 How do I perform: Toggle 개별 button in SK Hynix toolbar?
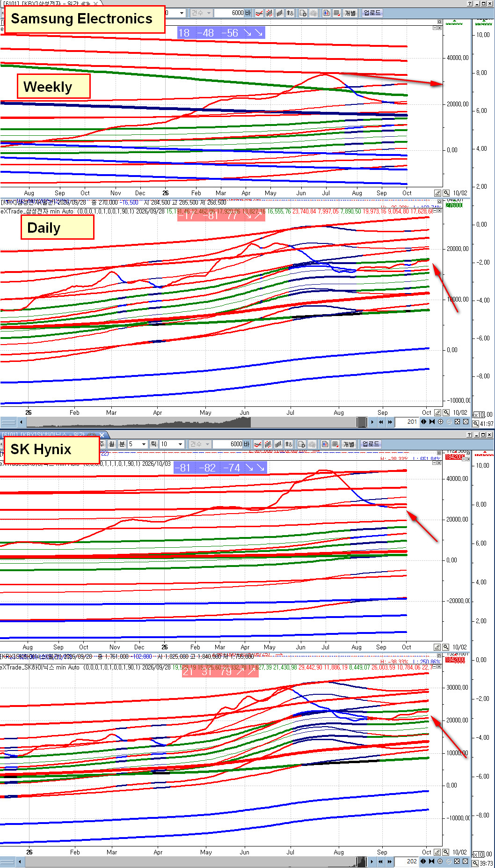click(349, 444)
